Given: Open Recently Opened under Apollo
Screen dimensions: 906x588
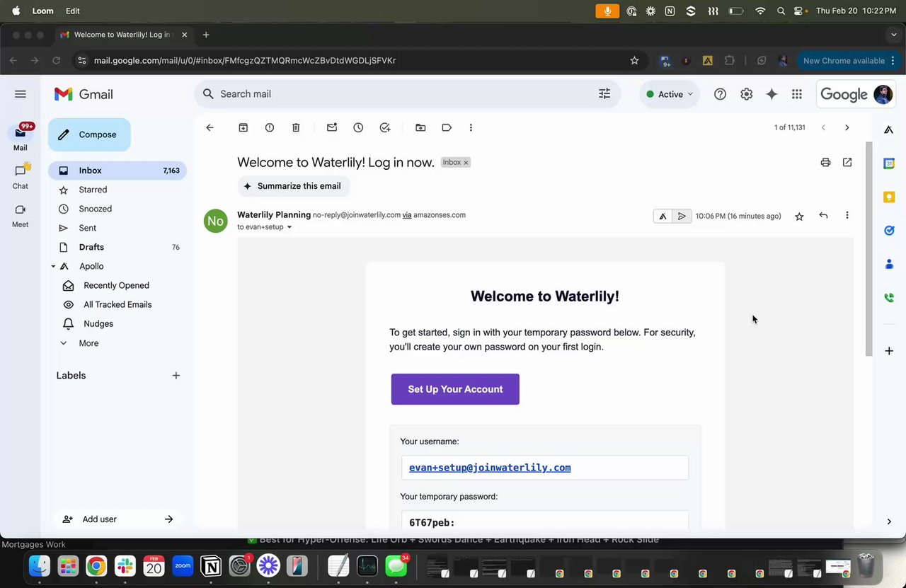Looking at the screenshot, I should [x=117, y=285].
